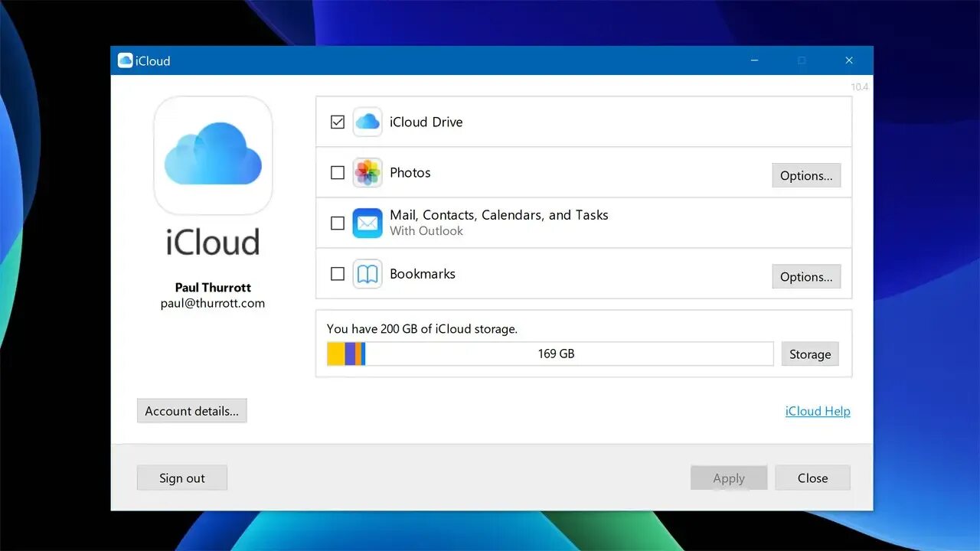Enable Photos syncing checkbox

337,172
